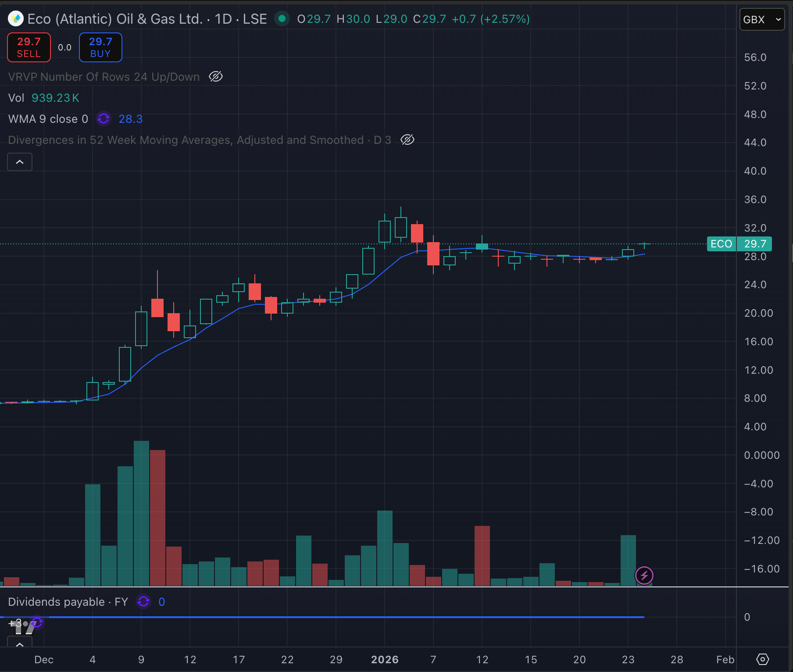Image resolution: width=793 pixels, height=672 pixels.
Task: Toggle visibility of Divergences indicator
Action: point(407,140)
